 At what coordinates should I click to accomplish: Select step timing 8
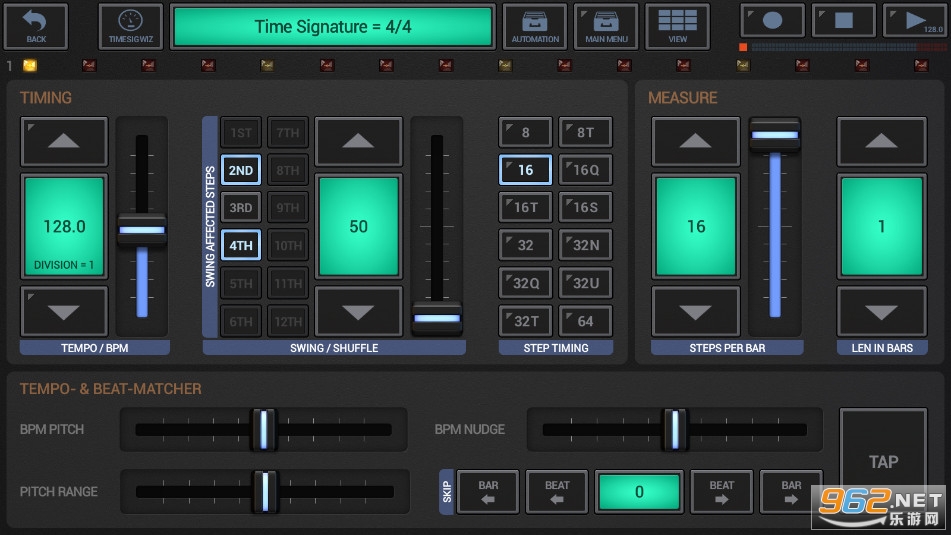pyautogui.click(x=525, y=133)
